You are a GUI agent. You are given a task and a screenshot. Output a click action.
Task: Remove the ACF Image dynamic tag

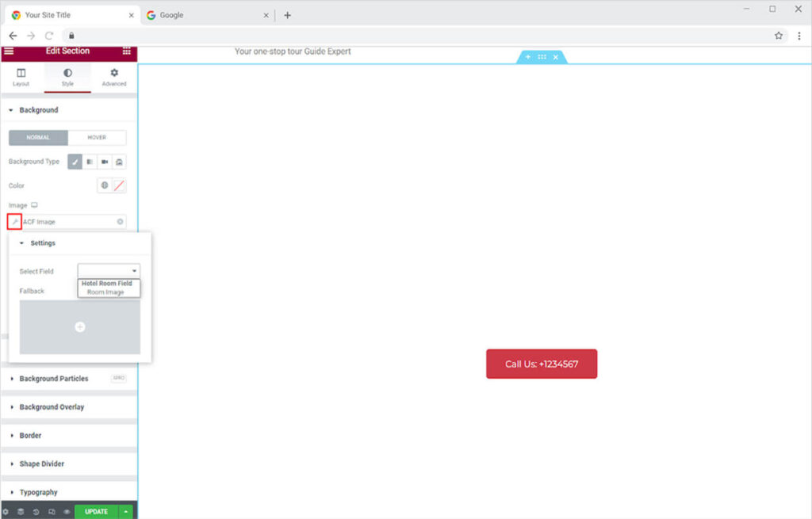(120, 222)
